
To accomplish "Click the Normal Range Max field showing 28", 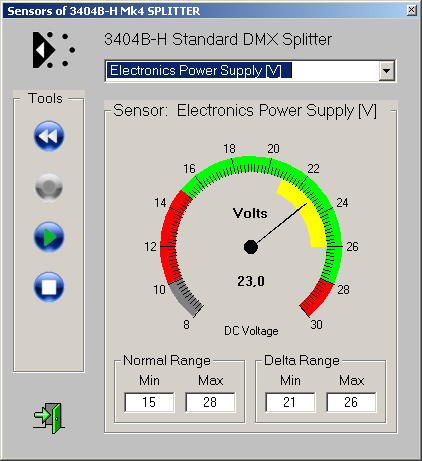I will coord(210,402).
